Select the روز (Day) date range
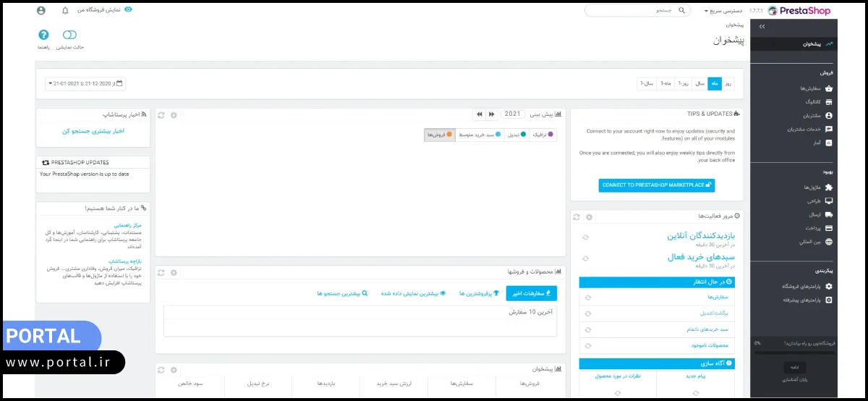 click(728, 84)
